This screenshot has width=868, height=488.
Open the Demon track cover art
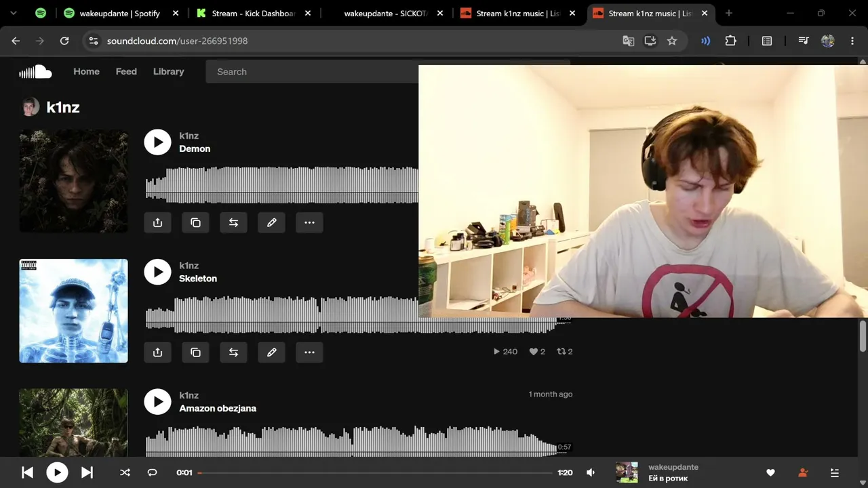pyautogui.click(x=73, y=181)
